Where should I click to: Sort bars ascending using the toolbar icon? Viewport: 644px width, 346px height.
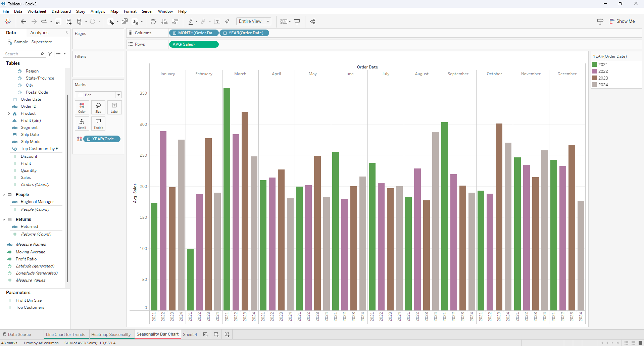(164, 21)
